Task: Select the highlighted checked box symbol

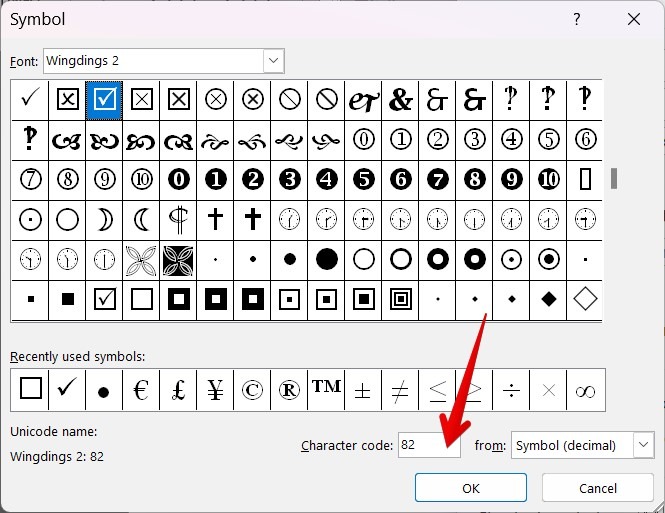Action: tap(104, 100)
